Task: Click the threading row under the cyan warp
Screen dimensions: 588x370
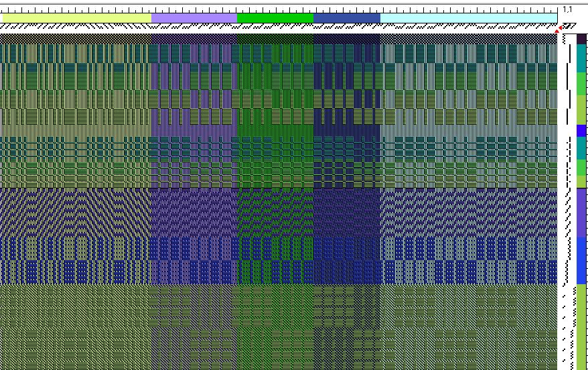Action: 468,27
